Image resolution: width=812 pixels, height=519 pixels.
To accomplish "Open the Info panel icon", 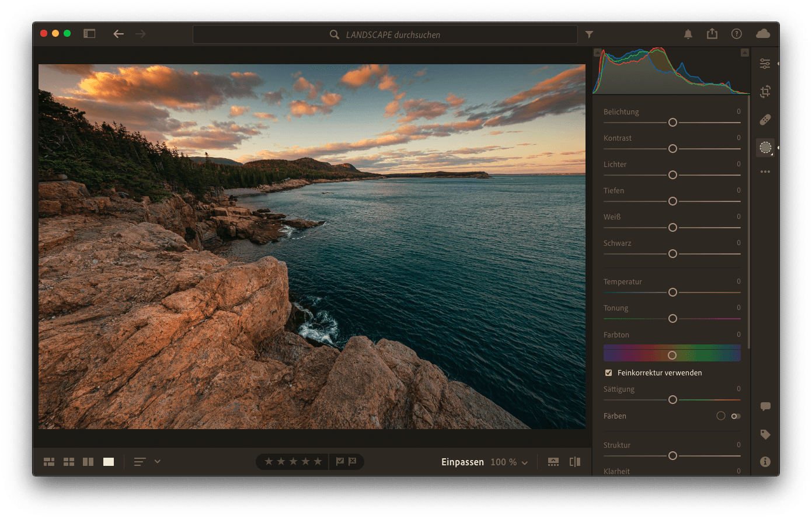I will pos(765,462).
